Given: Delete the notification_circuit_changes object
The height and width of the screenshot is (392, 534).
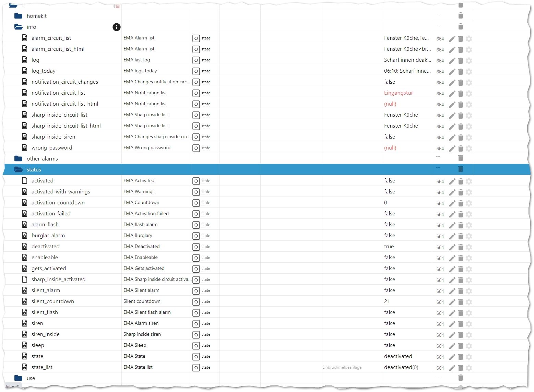Looking at the screenshot, I should coord(461,83).
